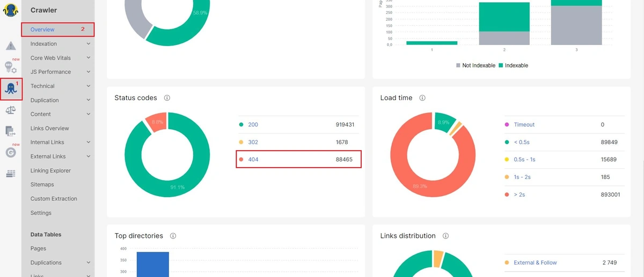The image size is (644, 277).
Task: Open the warning triangle alerts section
Action: 11,46
